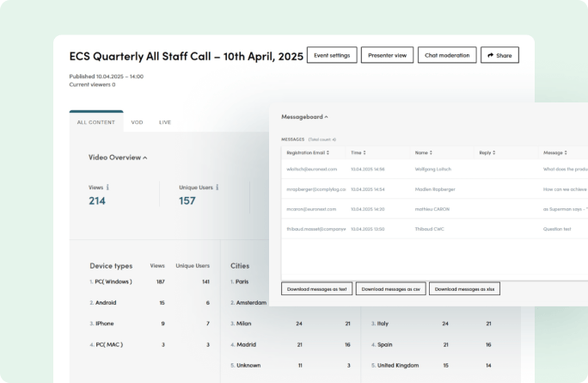The width and height of the screenshot is (588, 383).
Task: Sort by Registration Email column
Action: [308, 153]
